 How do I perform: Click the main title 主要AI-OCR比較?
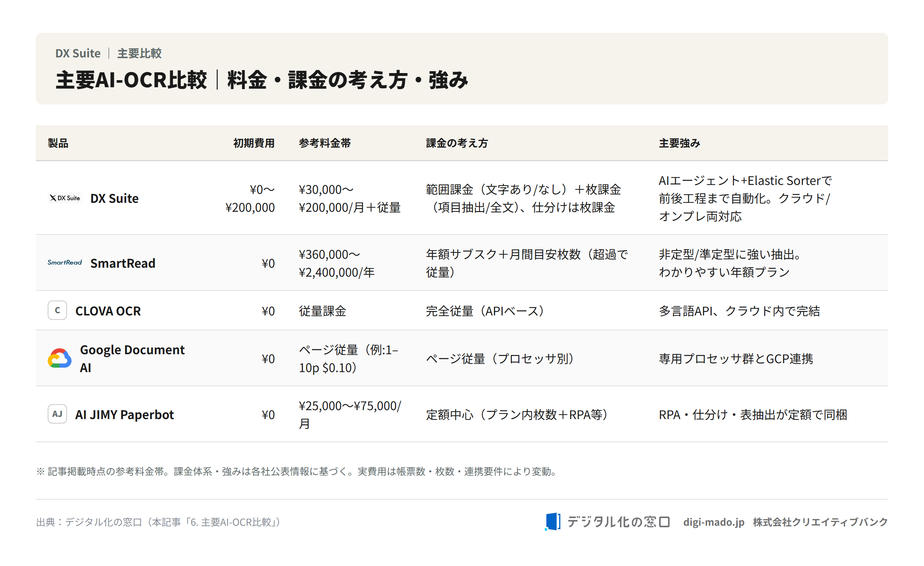pyautogui.click(x=262, y=80)
